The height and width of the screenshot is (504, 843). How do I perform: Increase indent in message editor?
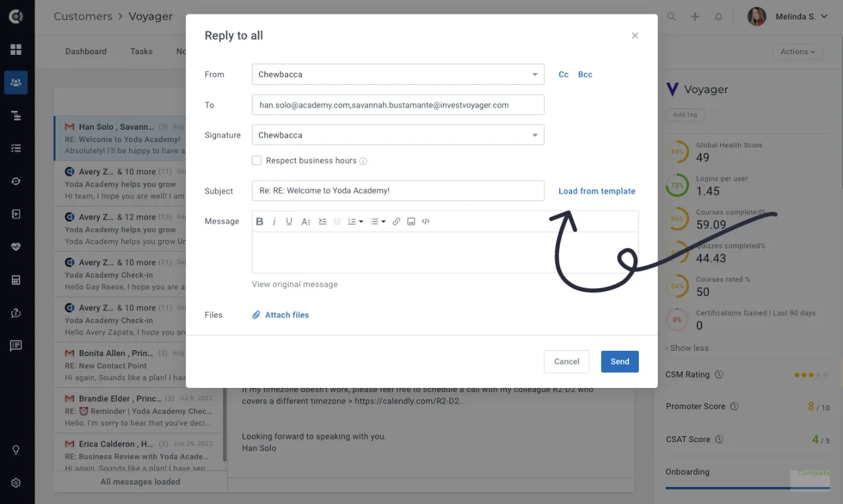tap(322, 222)
